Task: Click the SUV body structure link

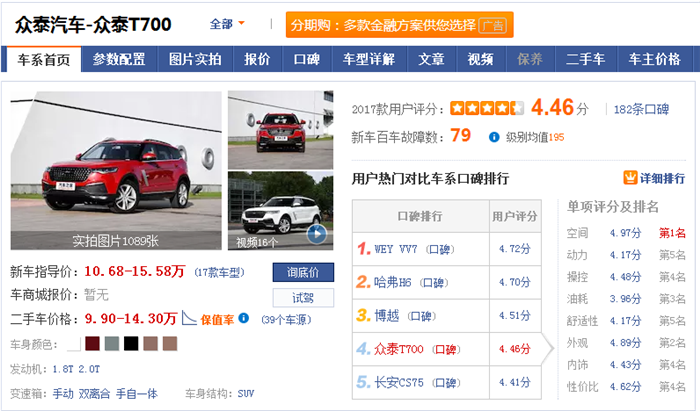Action: pos(246,394)
